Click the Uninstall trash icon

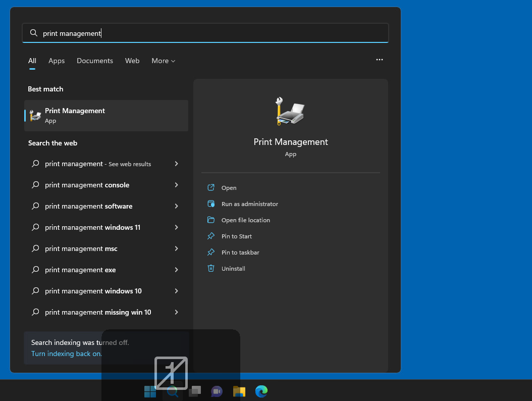(x=210, y=268)
